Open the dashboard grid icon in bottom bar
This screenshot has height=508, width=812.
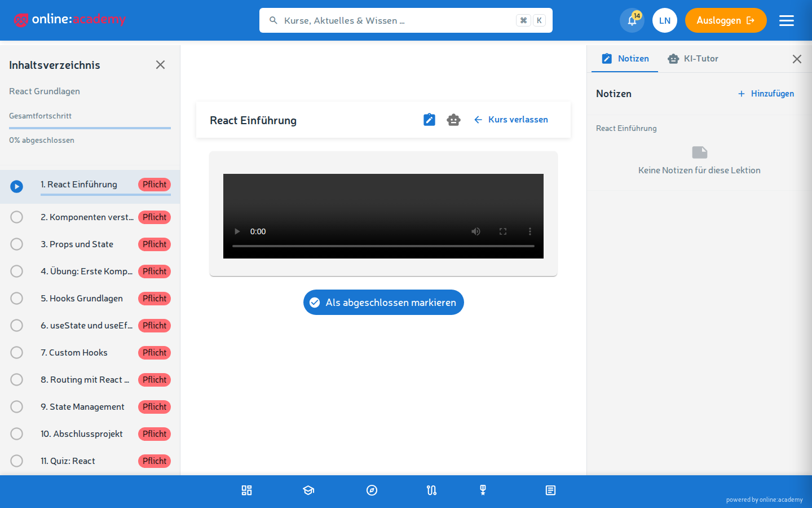coord(246,491)
